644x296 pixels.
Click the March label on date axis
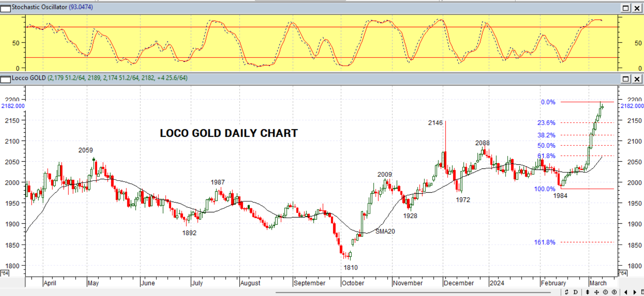598,283
